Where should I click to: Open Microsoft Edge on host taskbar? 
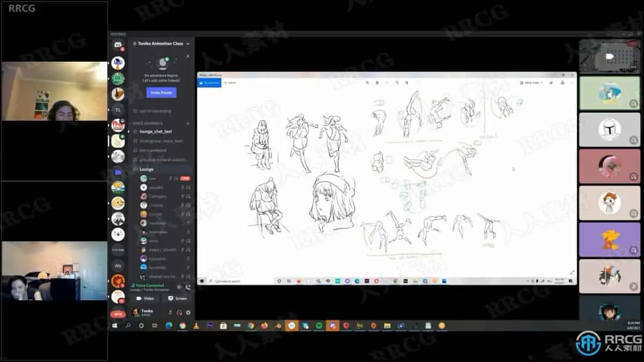169,326
